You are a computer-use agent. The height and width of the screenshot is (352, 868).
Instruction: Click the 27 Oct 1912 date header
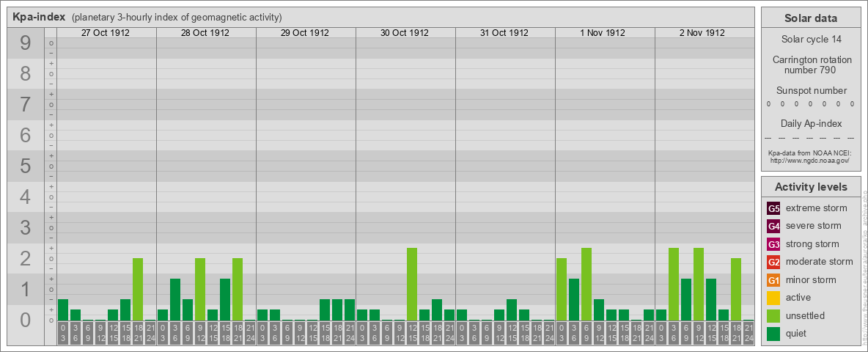[105, 33]
